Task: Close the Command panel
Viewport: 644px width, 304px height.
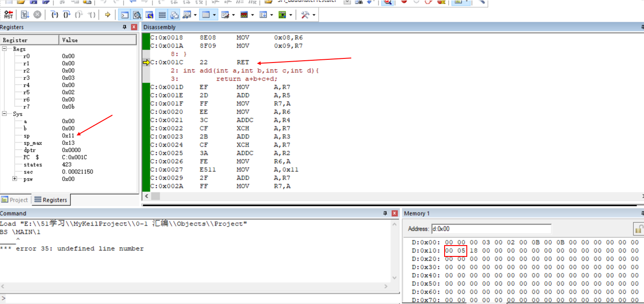Action: [394, 213]
